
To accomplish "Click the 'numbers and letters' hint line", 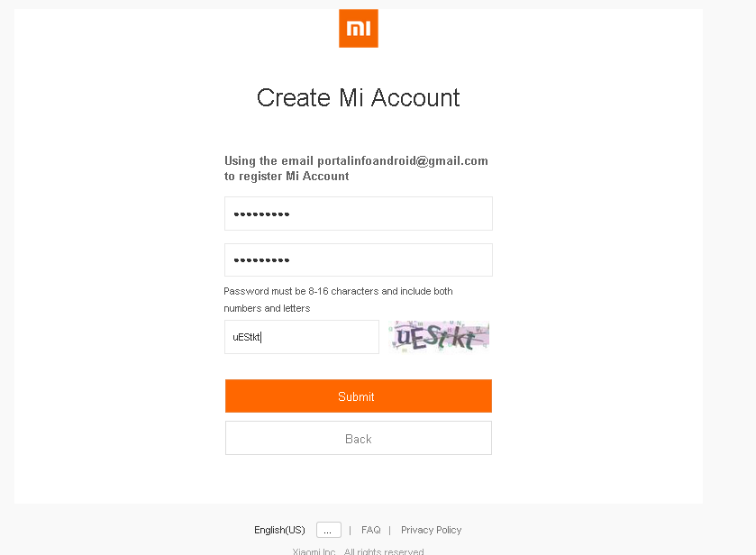I will [267, 308].
